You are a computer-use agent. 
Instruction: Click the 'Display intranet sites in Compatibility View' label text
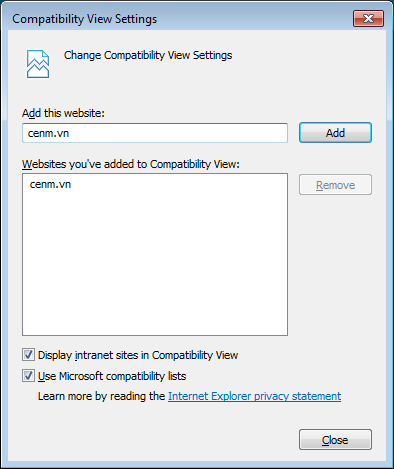[138, 355]
